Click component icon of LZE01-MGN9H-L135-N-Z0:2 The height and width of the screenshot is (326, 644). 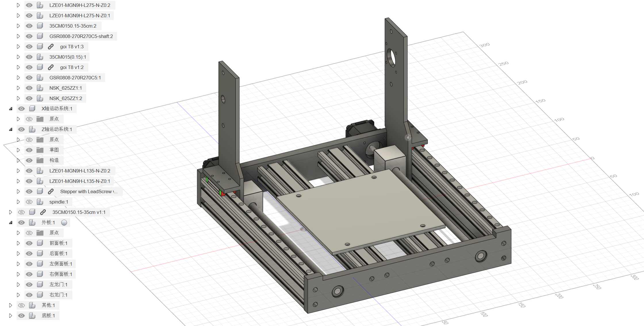tap(40, 171)
